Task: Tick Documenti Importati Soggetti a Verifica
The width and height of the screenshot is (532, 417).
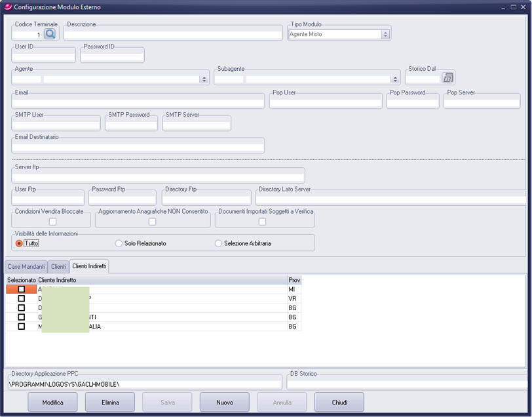Action: (262, 222)
